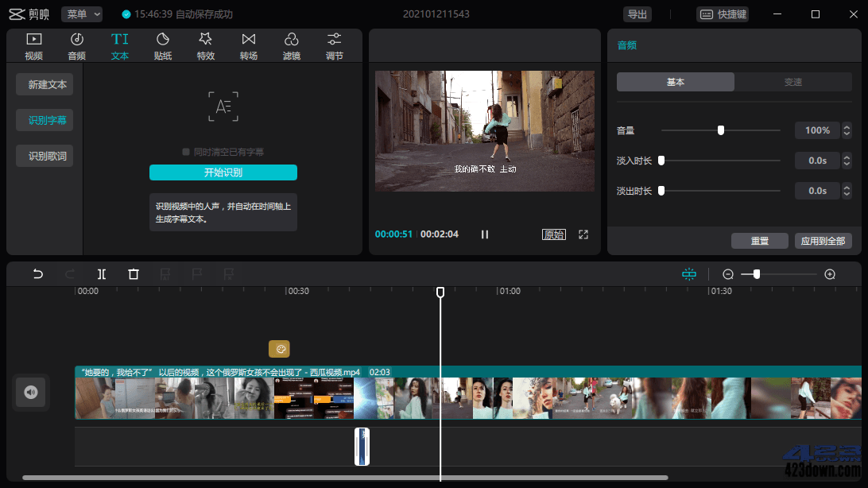Viewport: 868px width, 488px height.
Task: Select the 基本 tab in the audio panel
Action: pyautogui.click(x=675, y=81)
